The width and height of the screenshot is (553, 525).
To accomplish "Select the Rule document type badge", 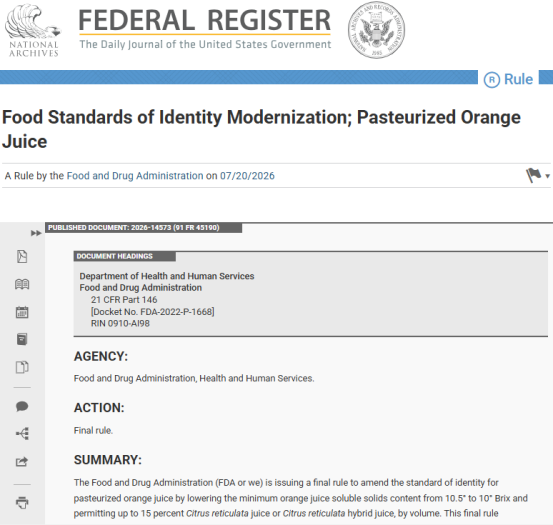I will coord(508,79).
